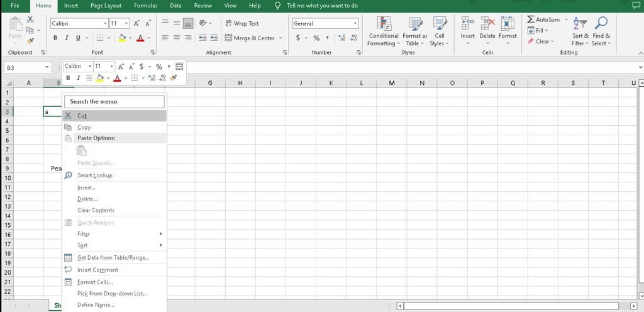Switch to the Data tab

coord(176,6)
